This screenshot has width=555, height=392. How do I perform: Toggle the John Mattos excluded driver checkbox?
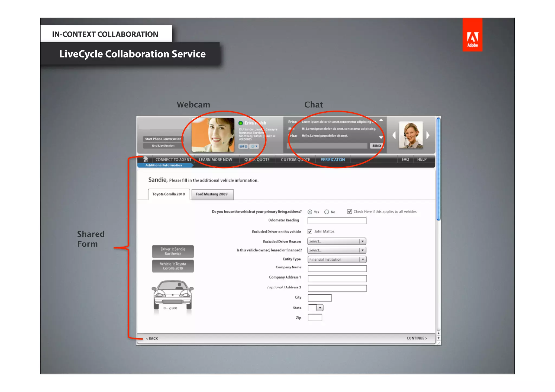[x=310, y=232]
